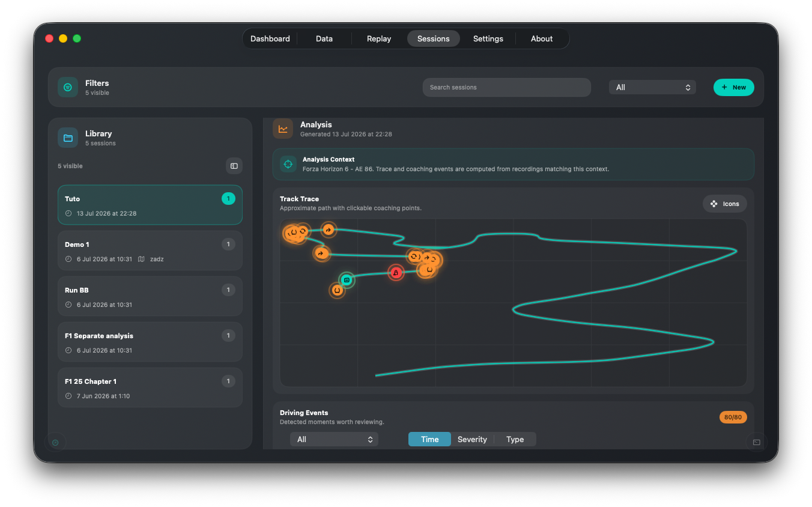812x507 pixels.
Task: Sort driving events by Type
Action: click(515, 439)
